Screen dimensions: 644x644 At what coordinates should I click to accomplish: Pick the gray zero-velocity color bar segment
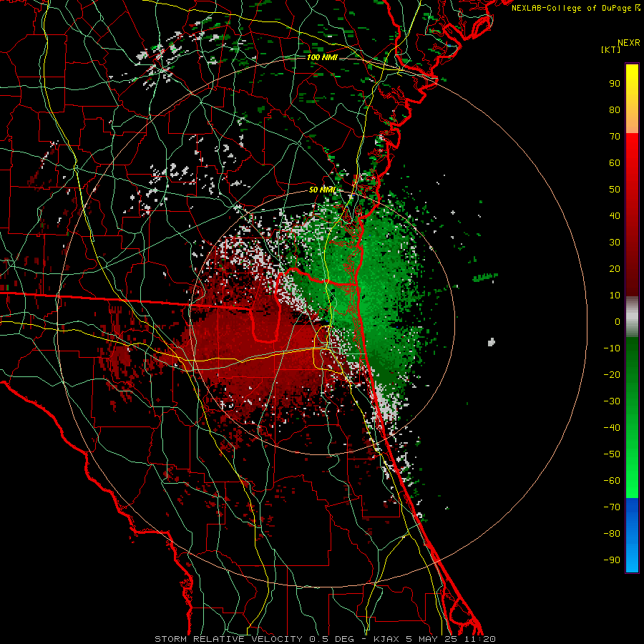click(x=632, y=316)
